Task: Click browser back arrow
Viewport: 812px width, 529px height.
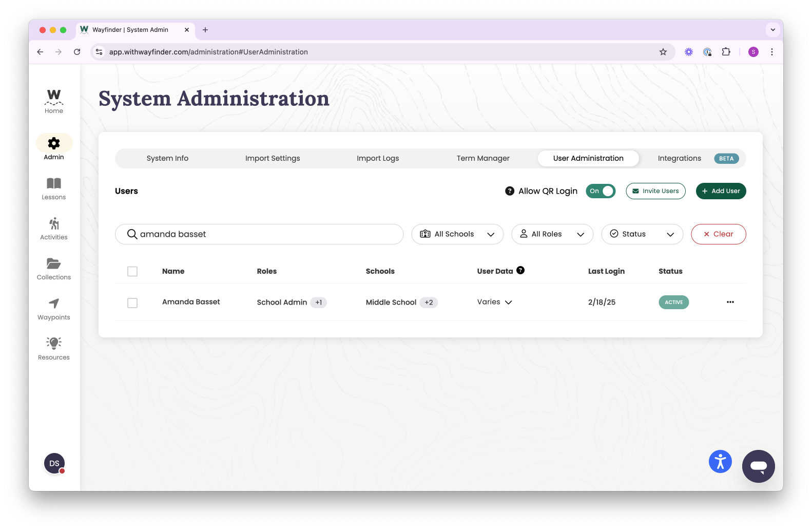Action: (40, 52)
